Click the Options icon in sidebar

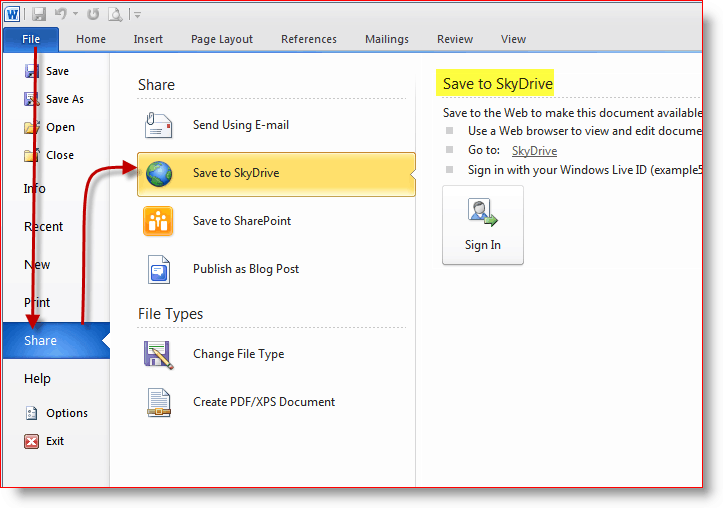pyautogui.click(x=31, y=413)
